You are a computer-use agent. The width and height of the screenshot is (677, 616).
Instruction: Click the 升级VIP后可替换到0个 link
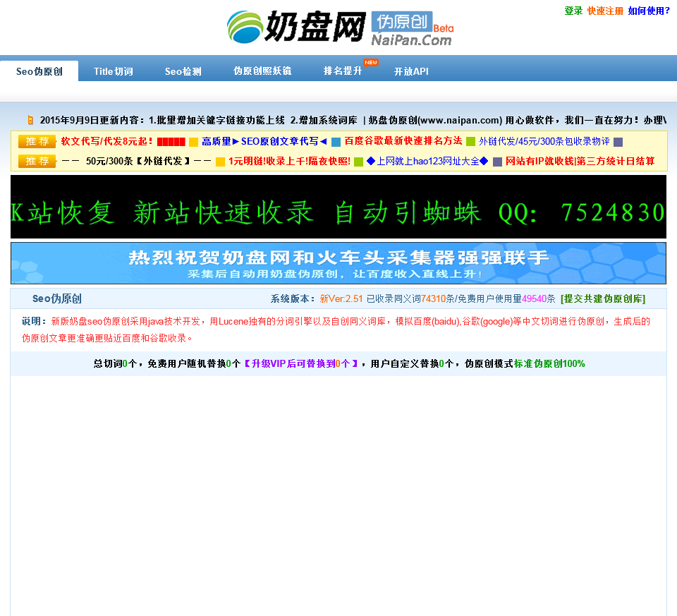point(301,363)
